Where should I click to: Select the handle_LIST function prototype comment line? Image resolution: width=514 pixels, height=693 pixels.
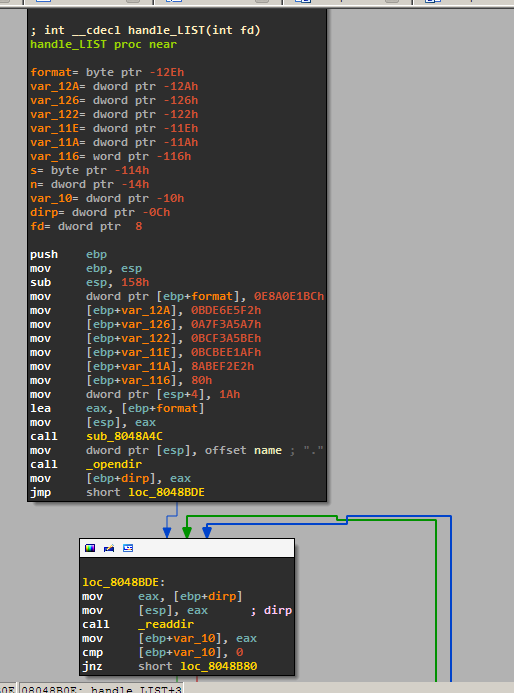tap(145, 30)
